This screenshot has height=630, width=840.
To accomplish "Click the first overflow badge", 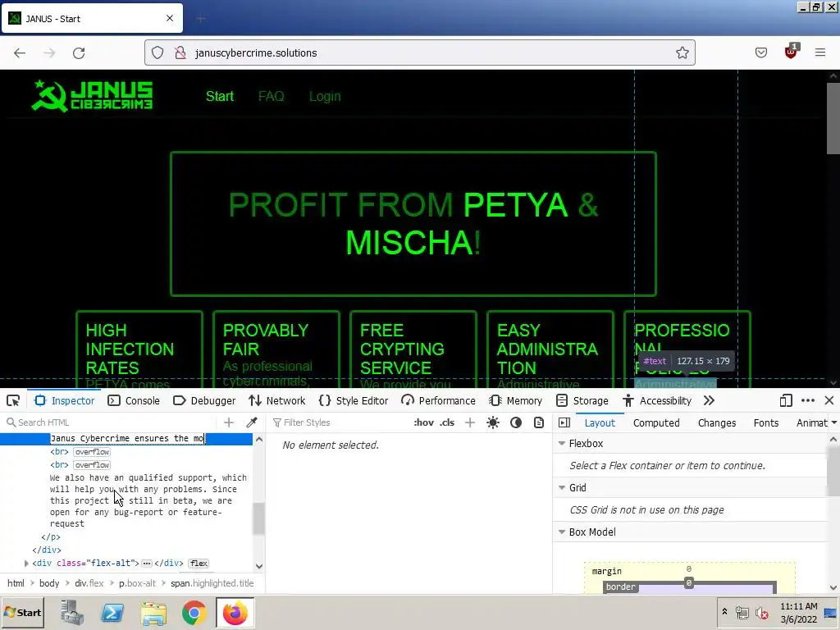I will pyautogui.click(x=92, y=452).
